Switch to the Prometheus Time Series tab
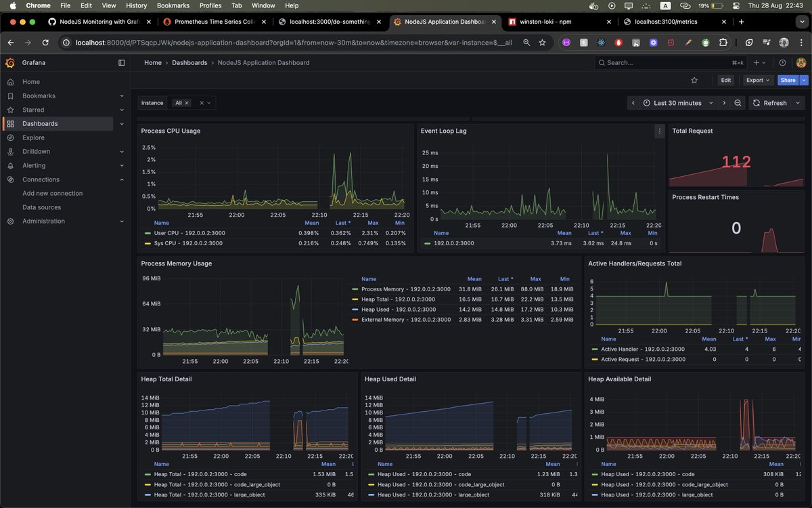Image resolution: width=812 pixels, height=508 pixels. click(x=215, y=22)
